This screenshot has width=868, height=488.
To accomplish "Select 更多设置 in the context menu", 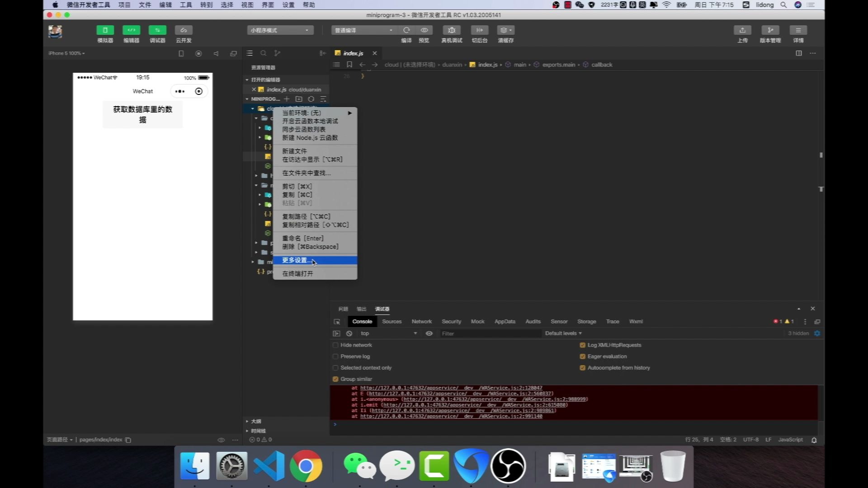I will pos(315,260).
